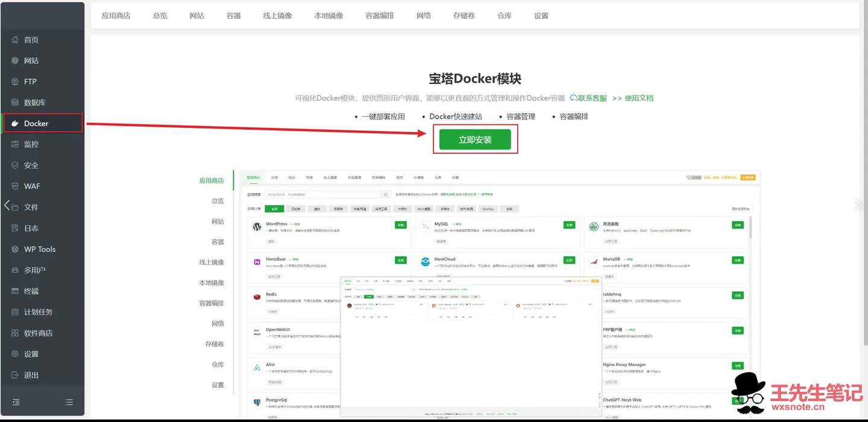Open the 网站 globe icon in sidebar
Image resolution: width=868 pixels, height=422 pixels.
coord(15,61)
